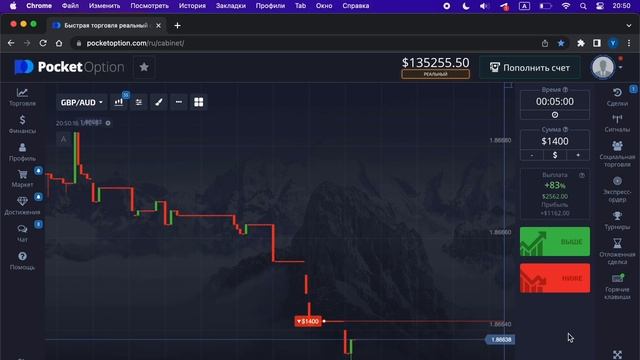Open a new Chrome tab
This screenshot has width=640, height=360.
click(177, 25)
